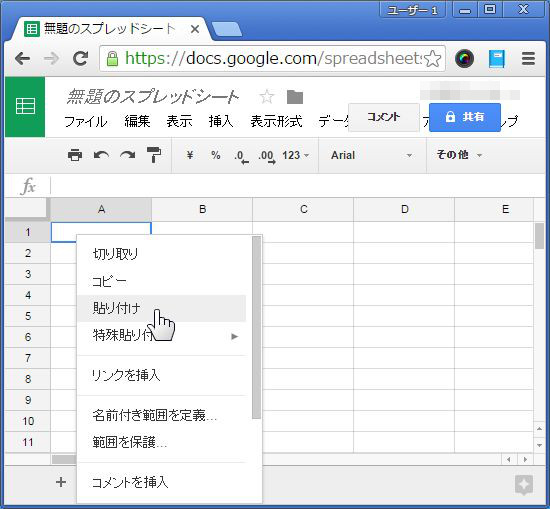Screen dimensions: 550x509
Task: Click the context menu scrollbar thumb
Action: [256, 328]
